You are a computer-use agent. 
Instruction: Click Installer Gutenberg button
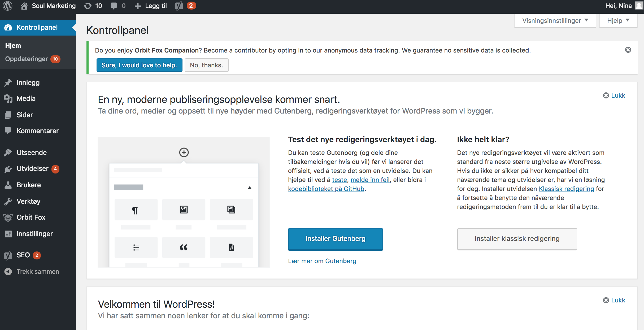(335, 239)
